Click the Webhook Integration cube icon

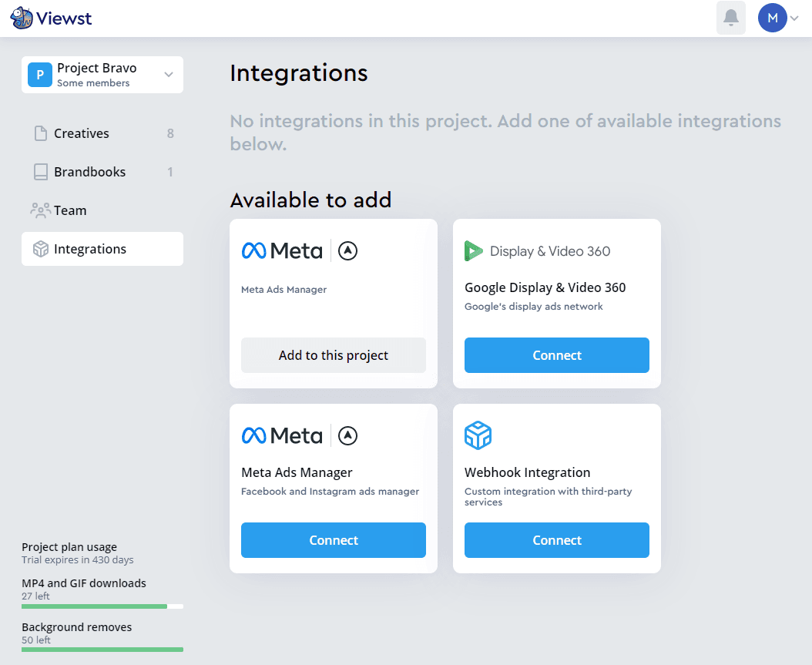[478, 435]
